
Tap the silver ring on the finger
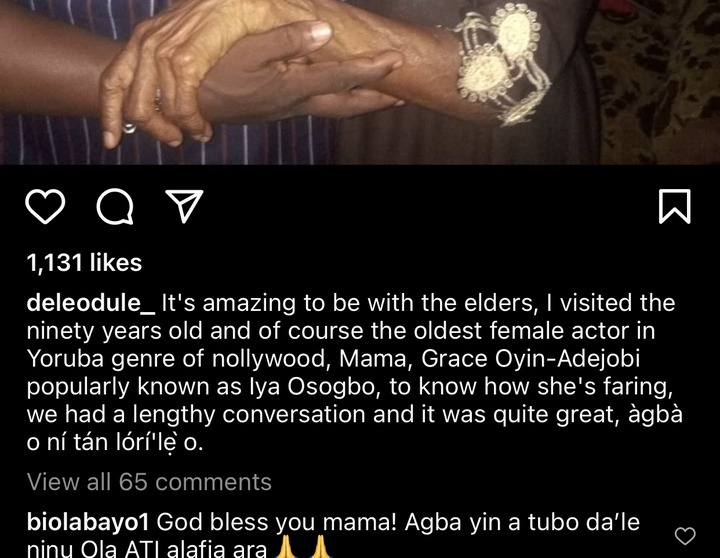coord(129,127)
